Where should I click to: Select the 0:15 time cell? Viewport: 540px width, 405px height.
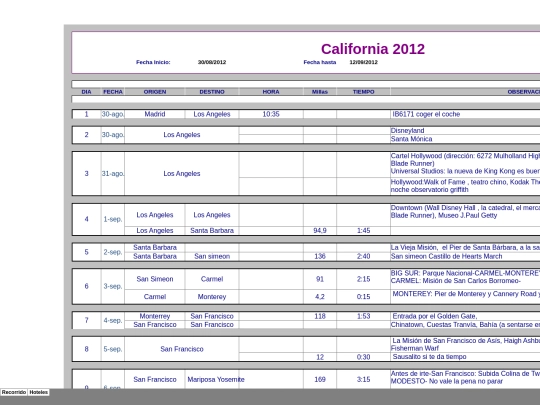[363, 297]
